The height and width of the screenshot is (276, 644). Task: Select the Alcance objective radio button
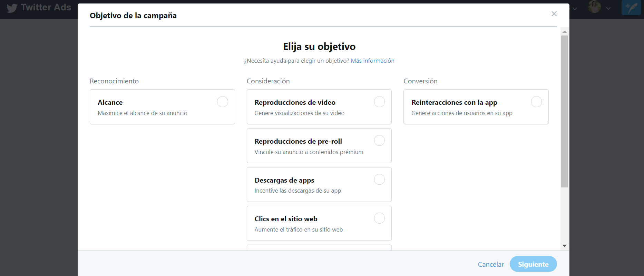(x=222, y=102)
